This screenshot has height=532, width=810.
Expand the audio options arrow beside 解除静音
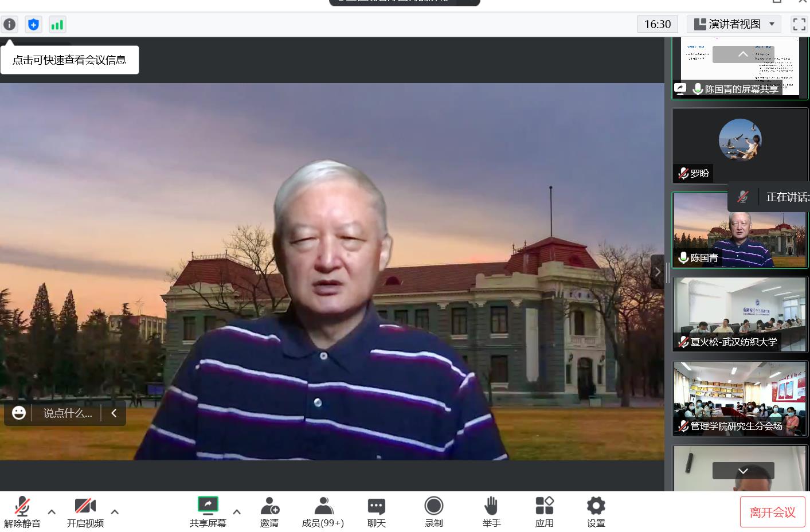click(52, 511)
